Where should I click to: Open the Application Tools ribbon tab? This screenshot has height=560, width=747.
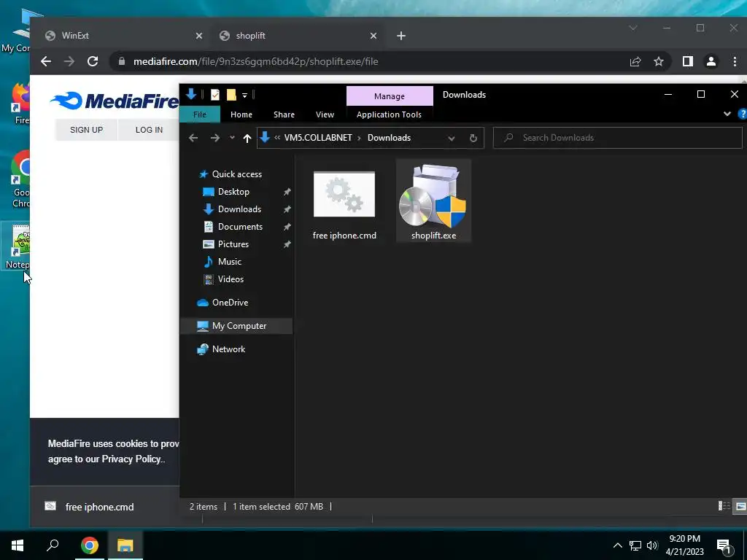389,114
